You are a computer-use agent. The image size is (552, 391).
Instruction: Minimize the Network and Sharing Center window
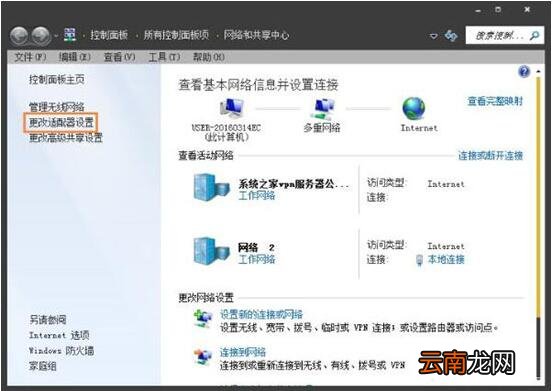click(x=478, y=11)
